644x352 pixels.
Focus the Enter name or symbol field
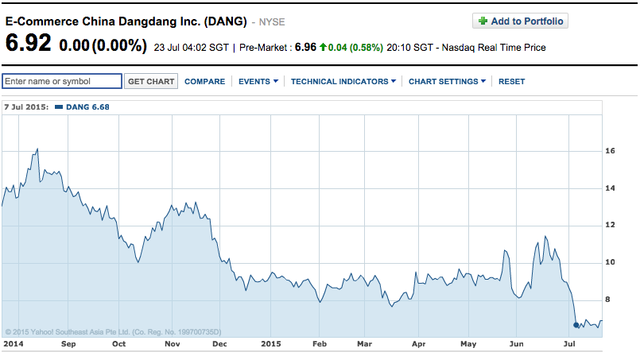(x=62, y=81)
